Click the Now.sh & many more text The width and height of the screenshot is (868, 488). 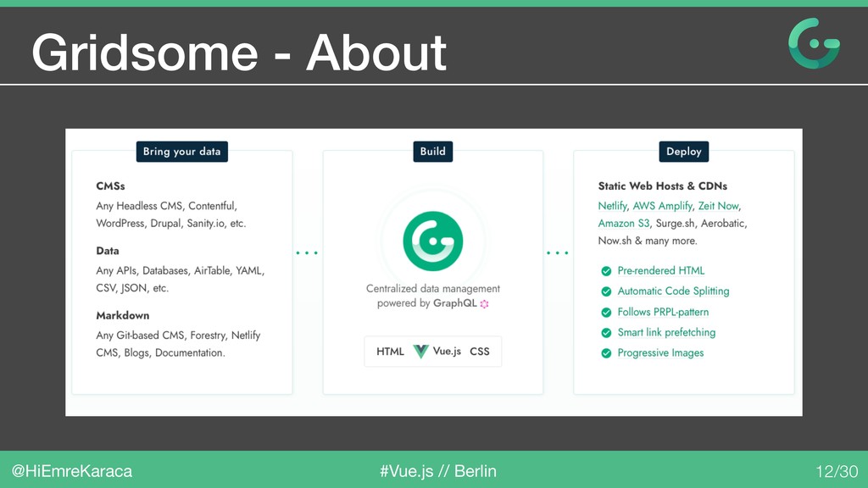pos(648,241)
